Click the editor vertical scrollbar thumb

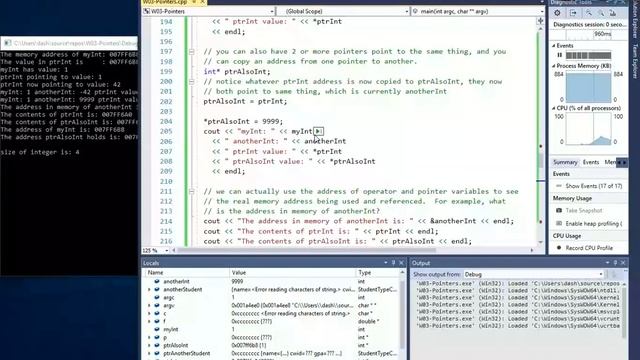click(x=540, y=160)
